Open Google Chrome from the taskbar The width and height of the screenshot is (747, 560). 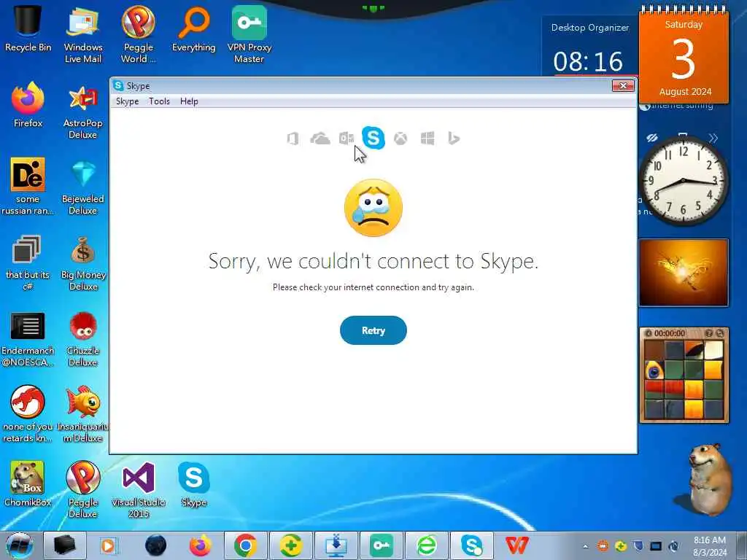[245, 545]
